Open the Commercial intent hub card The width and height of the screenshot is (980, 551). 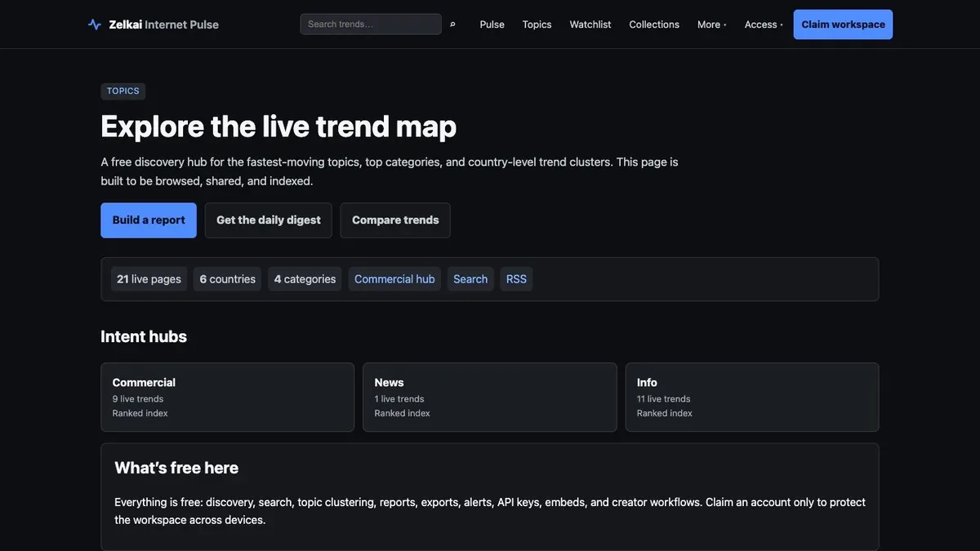pyautogui.click(x=228, y=398)
